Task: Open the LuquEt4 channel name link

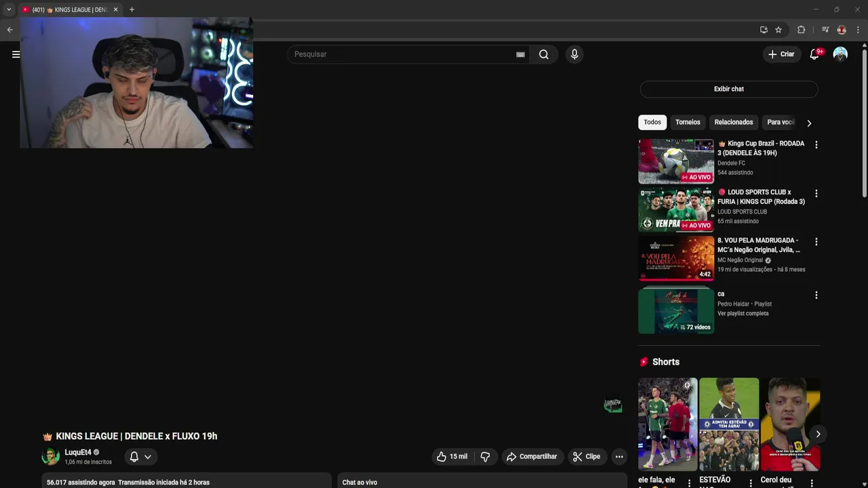Action: [78, 453]
